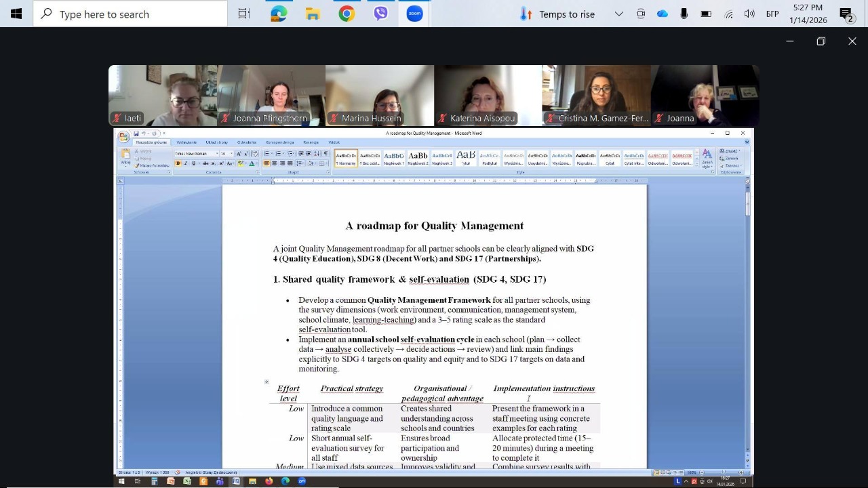Click the round Office button in Word
This screenshot has width=868, height=488.
[x=123, y=137]
